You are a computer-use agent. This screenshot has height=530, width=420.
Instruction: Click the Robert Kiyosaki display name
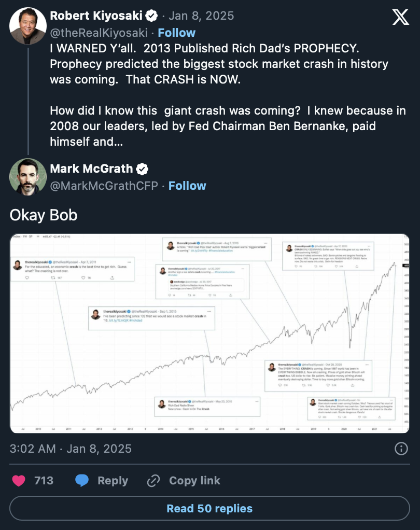tap(96, 16)
